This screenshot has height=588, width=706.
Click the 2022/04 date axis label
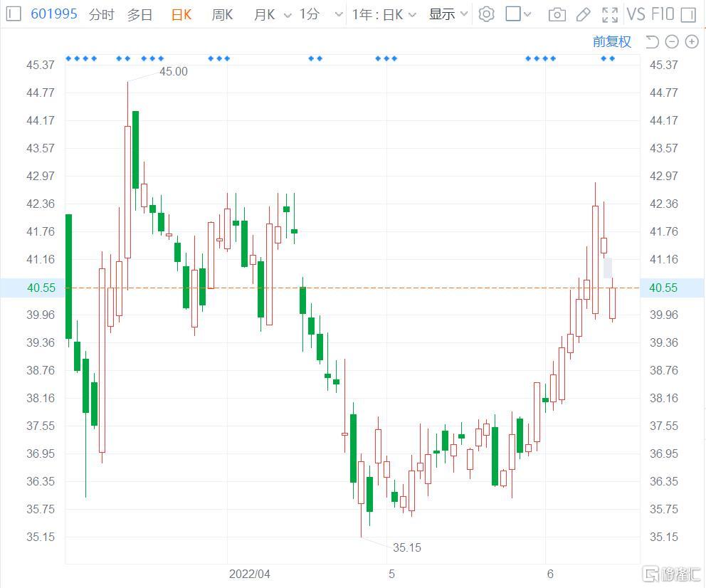249,574
